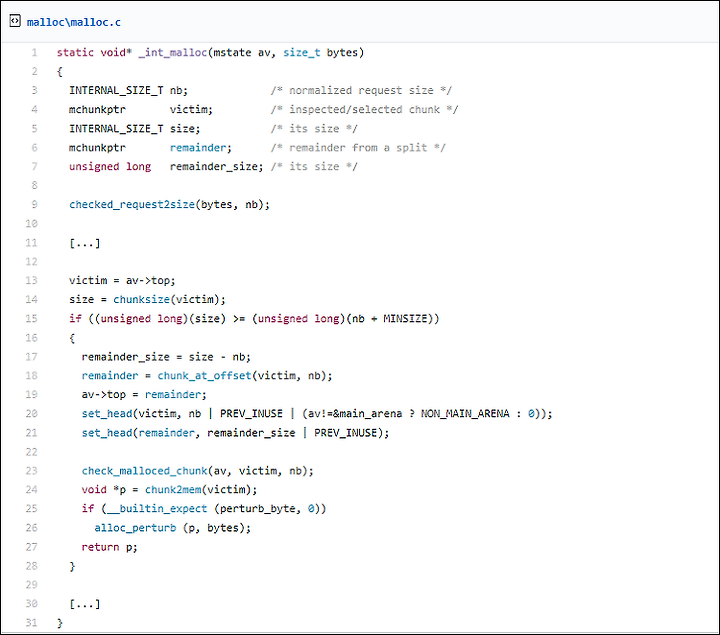Select line number 15
The height and width of the screenshot is (635, 720).
(x=31, y=319)
